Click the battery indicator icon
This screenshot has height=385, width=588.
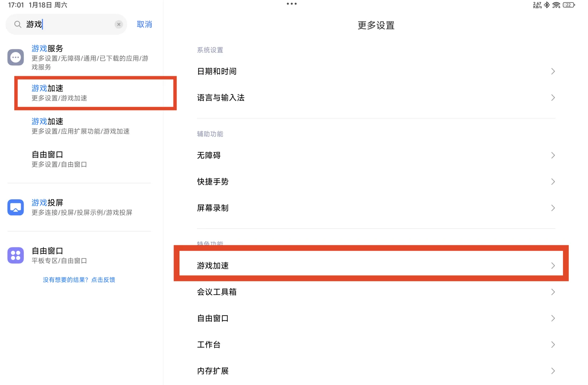coord(568,5)
